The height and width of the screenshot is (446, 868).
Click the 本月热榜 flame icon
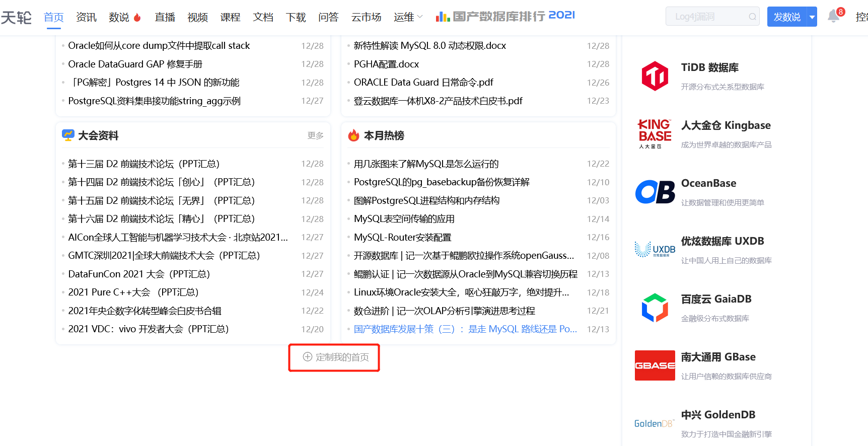(x=353, y=135)
